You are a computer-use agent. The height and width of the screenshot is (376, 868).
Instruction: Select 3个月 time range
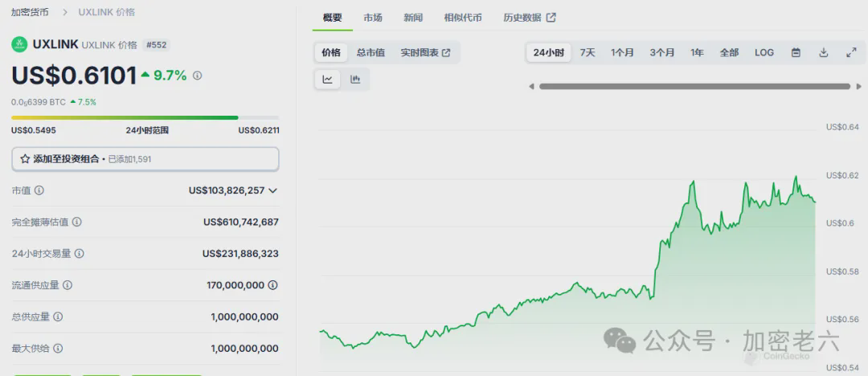662,52
